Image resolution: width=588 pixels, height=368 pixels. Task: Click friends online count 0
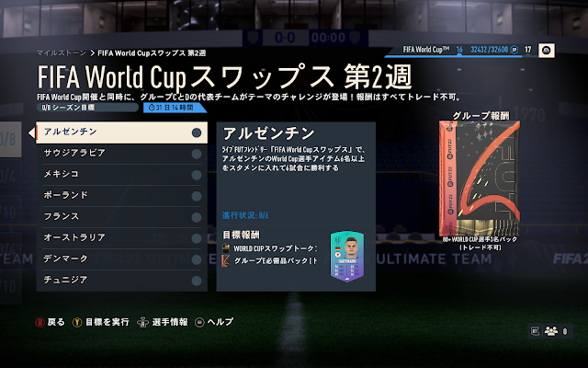pos(565,331)
